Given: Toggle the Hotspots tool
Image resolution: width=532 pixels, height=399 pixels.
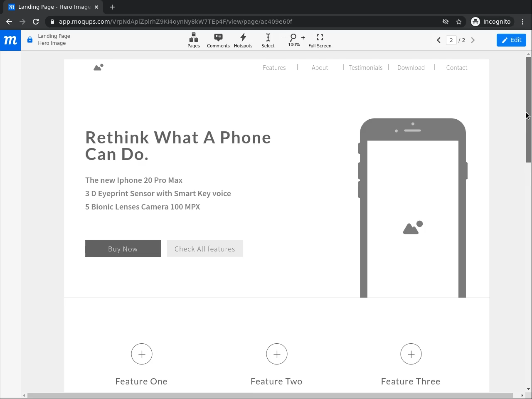Looking at the screenshot, I should [x=243, y=40].
